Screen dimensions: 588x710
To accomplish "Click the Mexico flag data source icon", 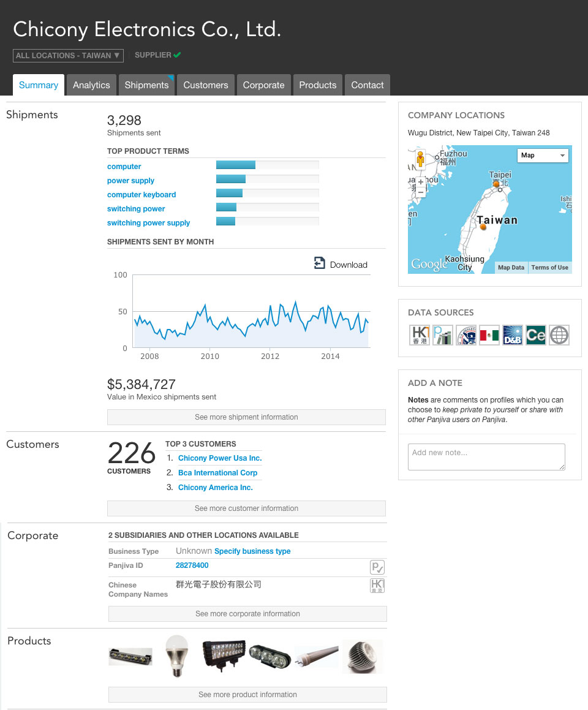I will pyautogui.click(x=489, y=335).
